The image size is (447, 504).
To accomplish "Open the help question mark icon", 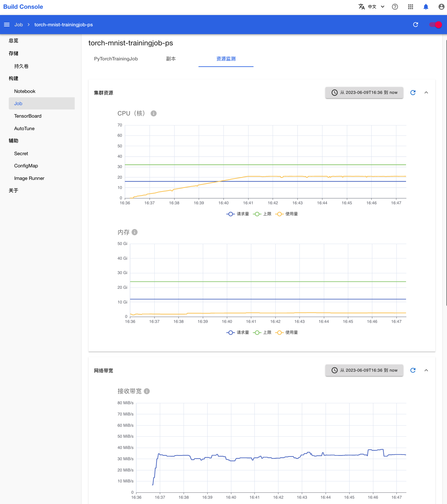I will [x=395, y=7].
